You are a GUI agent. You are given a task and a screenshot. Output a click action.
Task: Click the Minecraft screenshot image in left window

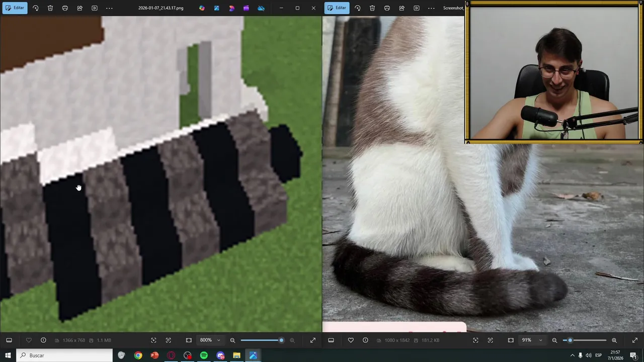(161, 174)
